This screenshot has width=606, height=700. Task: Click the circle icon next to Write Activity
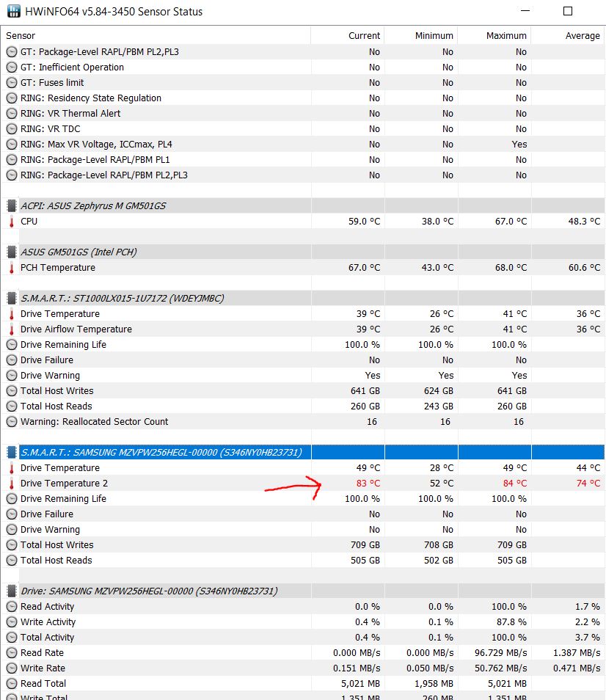(12, 622)
